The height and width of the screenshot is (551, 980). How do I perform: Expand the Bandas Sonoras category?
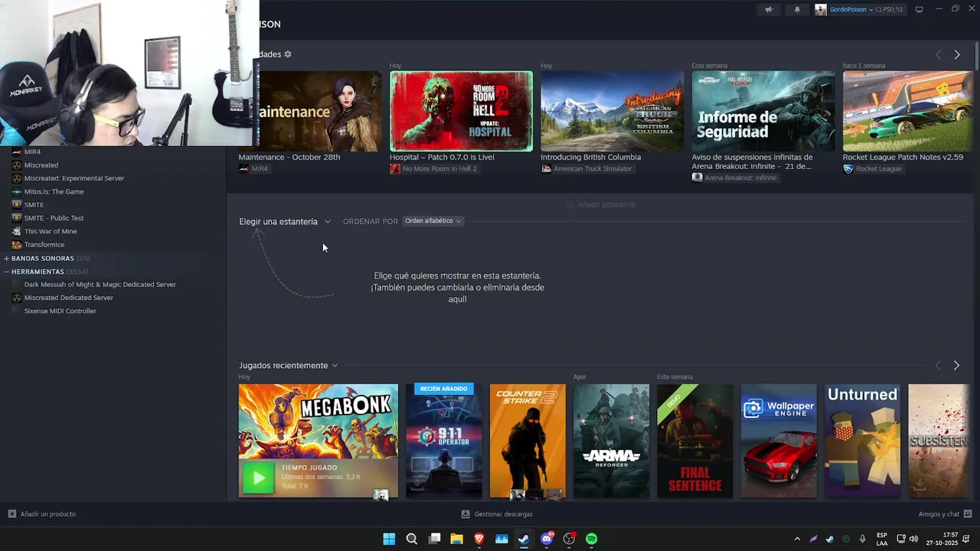6,259
